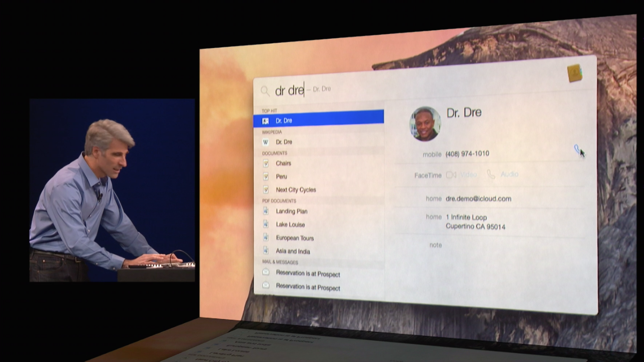This screenshot has height=362, width=644.
Task: Click the document icon beside Chairs
Action: tap(266, 163)
